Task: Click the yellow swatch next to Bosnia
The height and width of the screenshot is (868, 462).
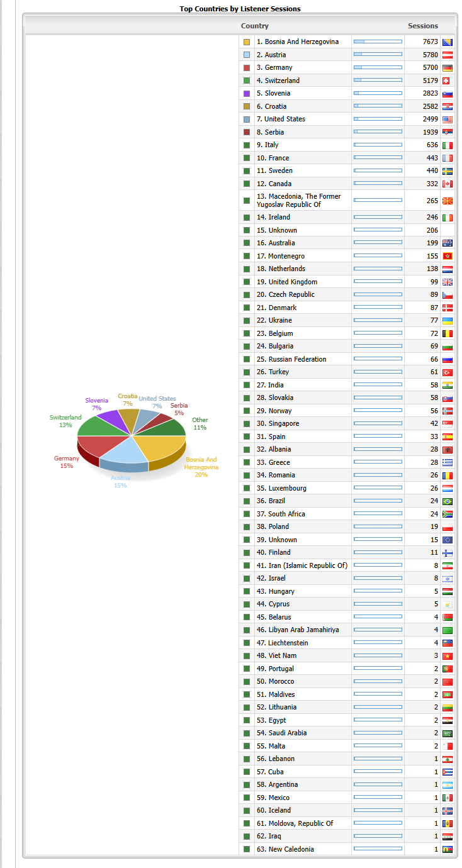Action: [247, 42]
